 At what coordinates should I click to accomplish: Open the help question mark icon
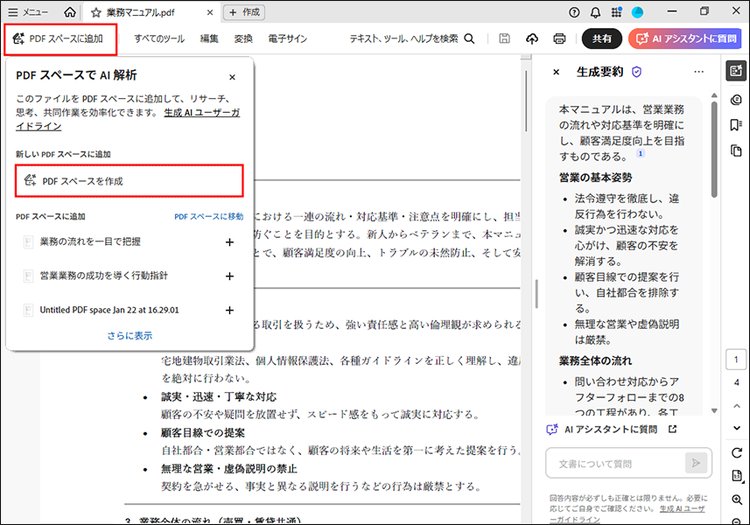(x=574, y=12)
